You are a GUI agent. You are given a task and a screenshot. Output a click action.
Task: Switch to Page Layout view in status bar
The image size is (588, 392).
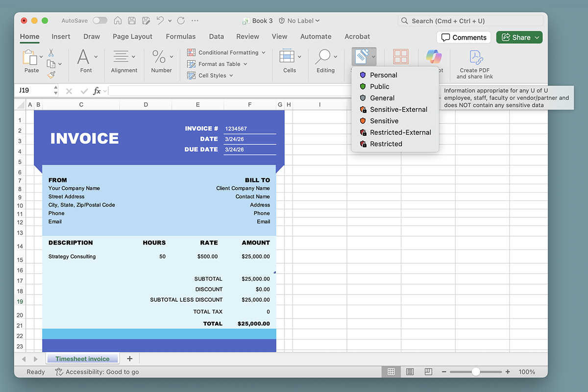coord(410,371)
